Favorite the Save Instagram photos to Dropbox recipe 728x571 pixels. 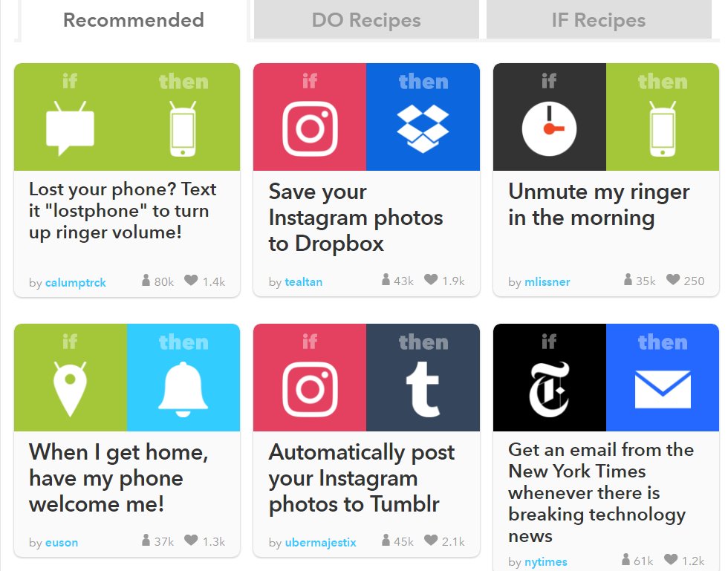click(431, 279)
